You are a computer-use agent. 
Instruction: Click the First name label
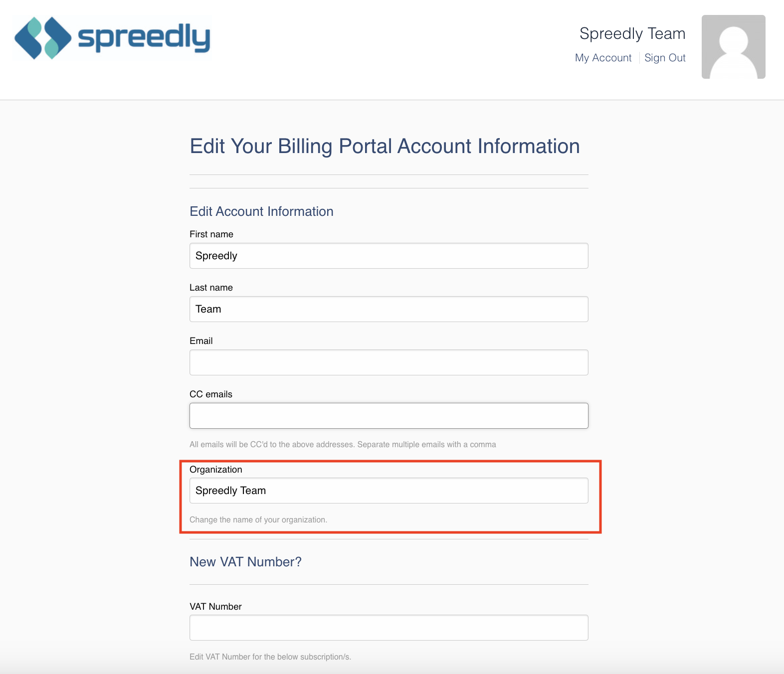coord(211,234)
